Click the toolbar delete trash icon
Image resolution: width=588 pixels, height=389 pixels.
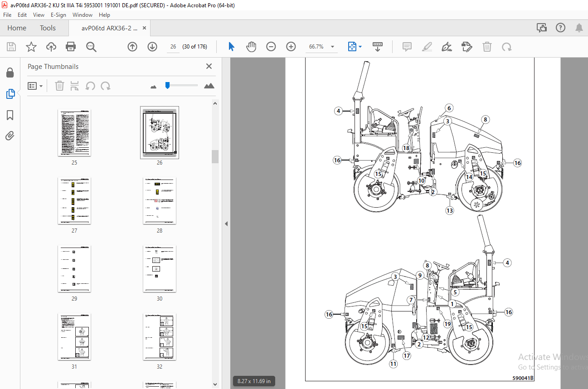487,47
